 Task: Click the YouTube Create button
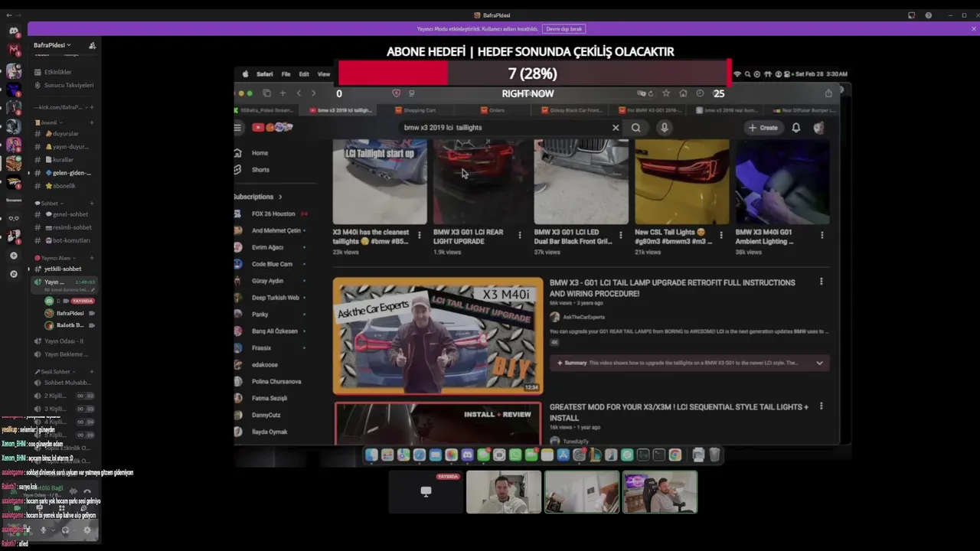(x=763, y=128)
